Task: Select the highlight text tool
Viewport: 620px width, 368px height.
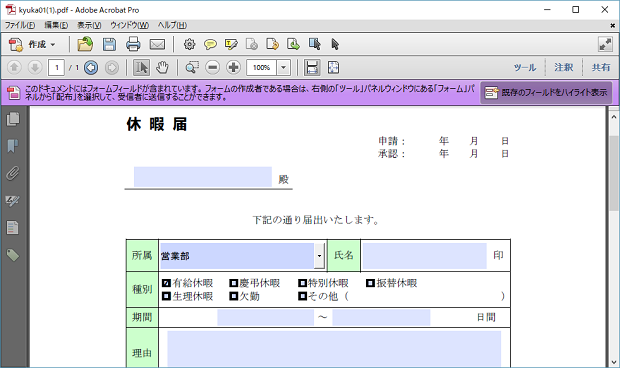Action: pyautogui.click(x=231, y=44)
